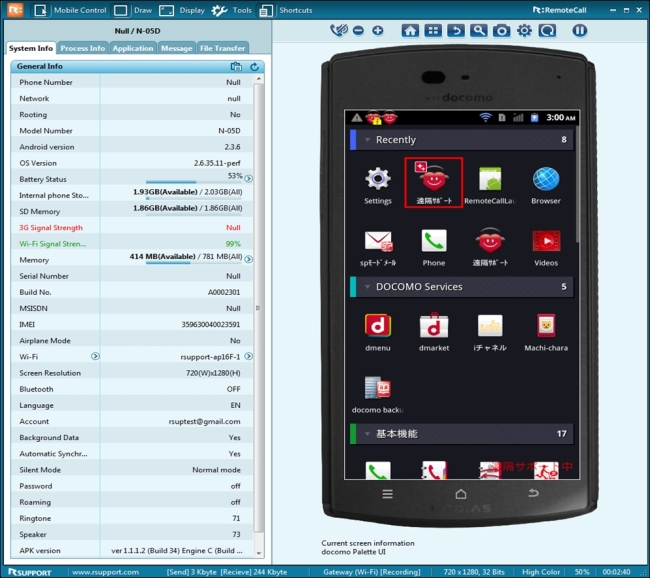Click the scroll up arrow in General Info
Image resolution: width=650 pixels, height=578 pixels.
click(259, 78)
